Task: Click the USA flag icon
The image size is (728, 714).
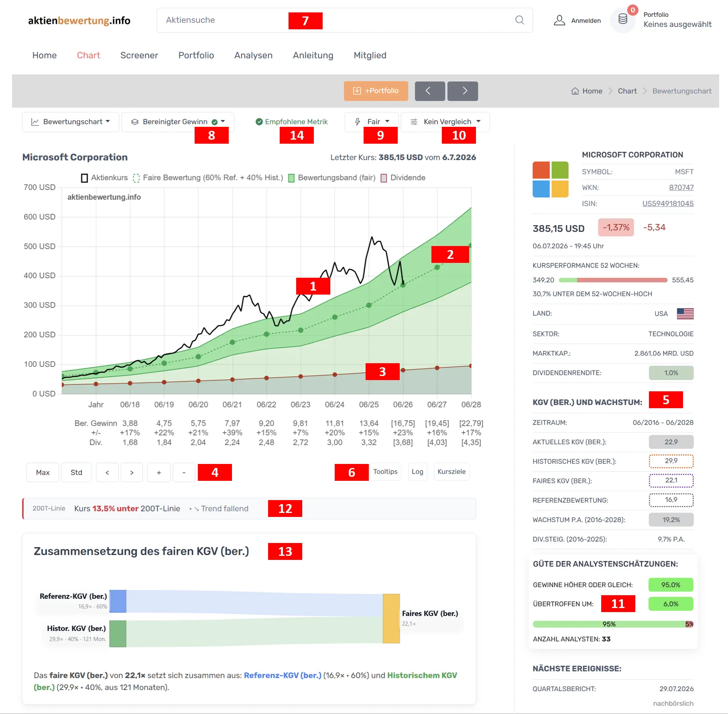Action: [685, 313]
